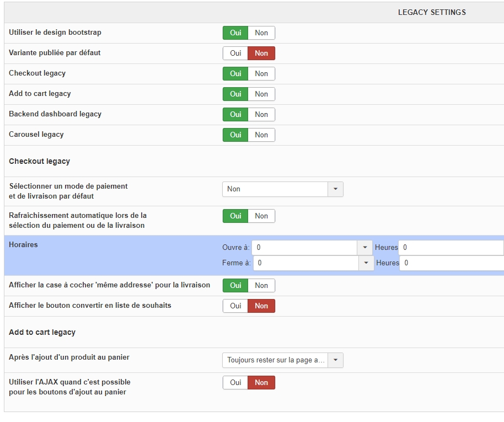Enable 'Variante publiée par défaut' with Oui
Screen dimensions: 504x422
point(235,54)
